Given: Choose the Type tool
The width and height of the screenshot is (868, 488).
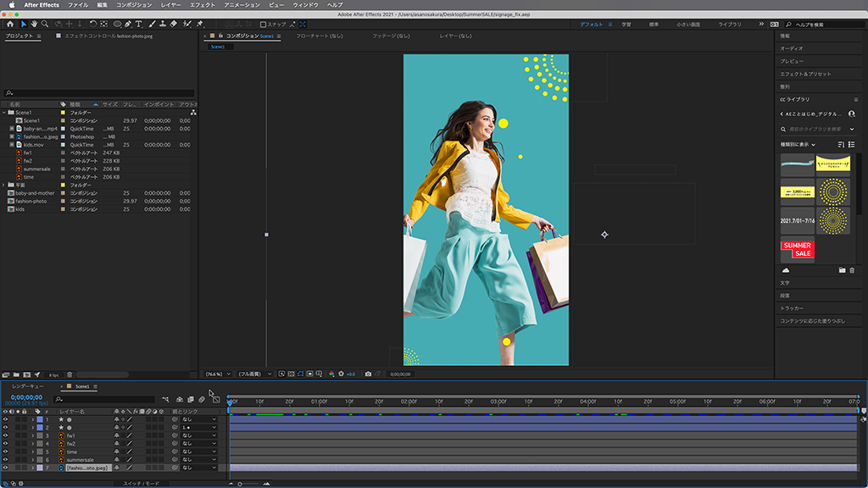Looking at the screenshot, I should [x=139, y=25].
